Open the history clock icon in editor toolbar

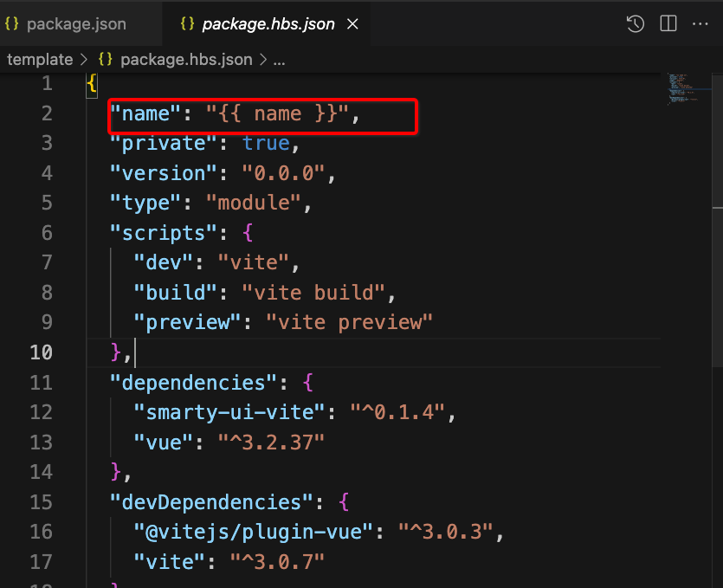coord(635,24)
